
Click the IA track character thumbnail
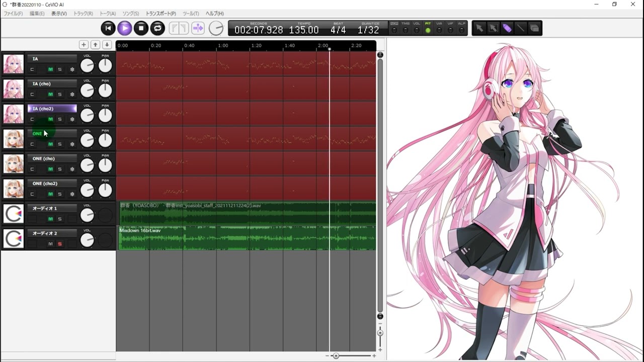point(14,64)
